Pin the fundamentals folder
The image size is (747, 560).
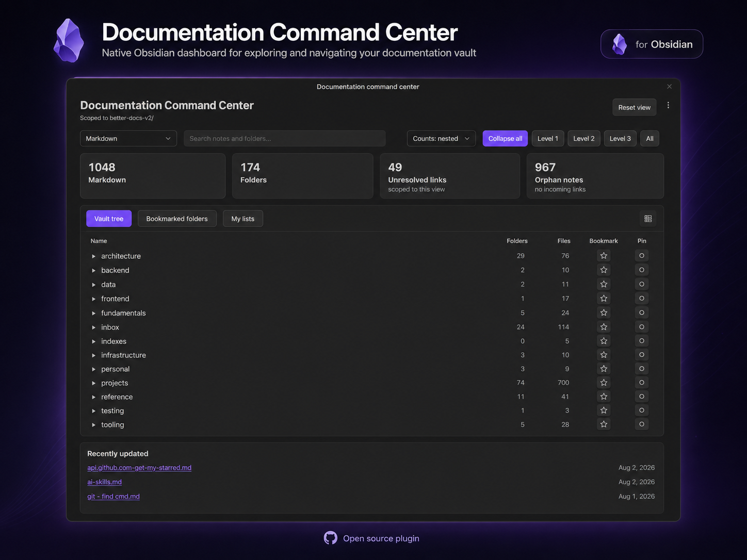click(642, 312)
